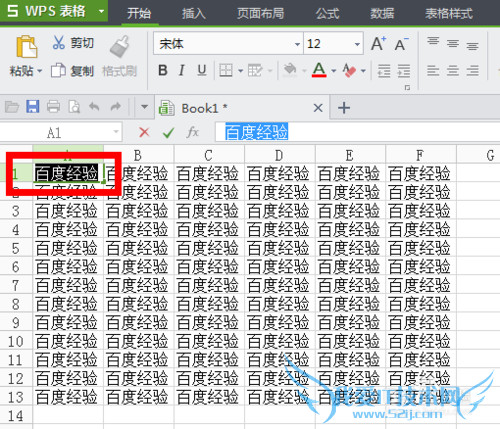
Task: Click merge cells icon
Action: (x=255, y=71)
